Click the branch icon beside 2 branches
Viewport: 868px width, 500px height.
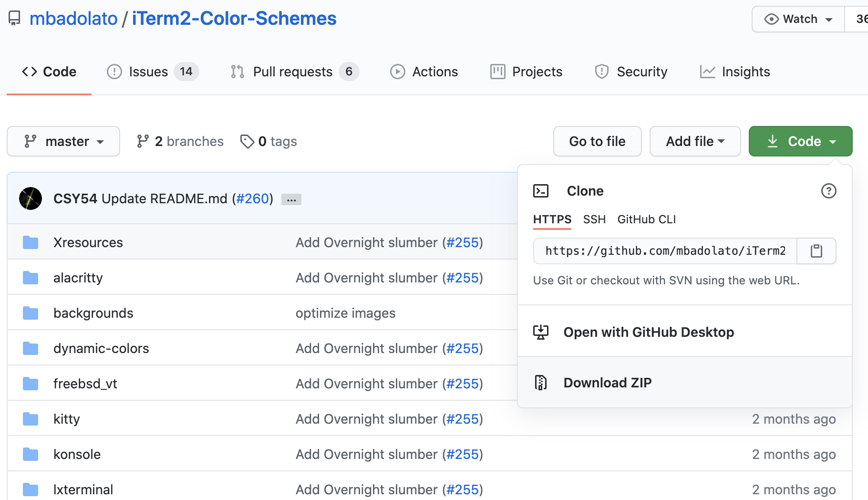(143, 141)
